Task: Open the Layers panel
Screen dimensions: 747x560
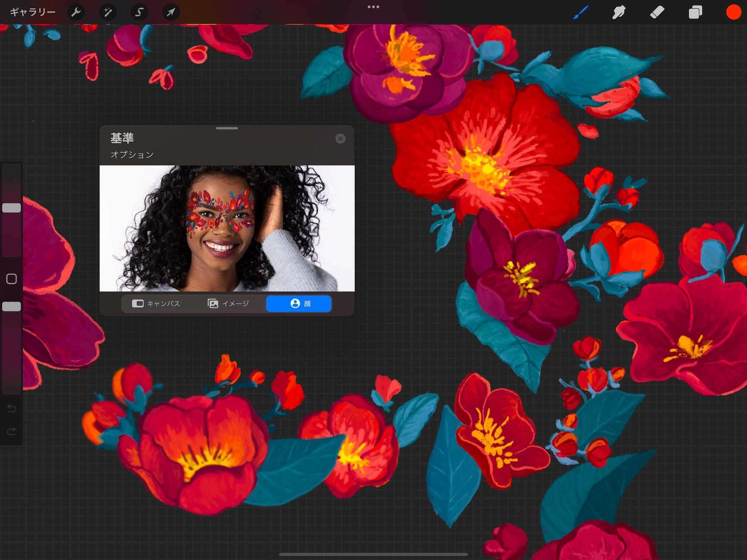Action: click(695, 12)
